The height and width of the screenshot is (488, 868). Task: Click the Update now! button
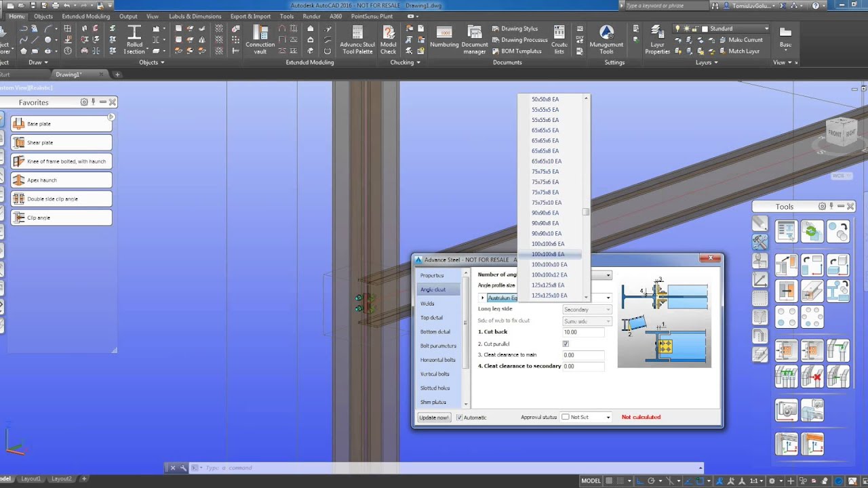(x=433, y=418)
